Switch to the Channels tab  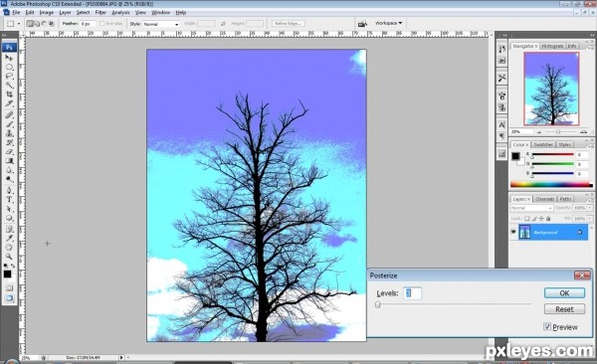(544, 199)
